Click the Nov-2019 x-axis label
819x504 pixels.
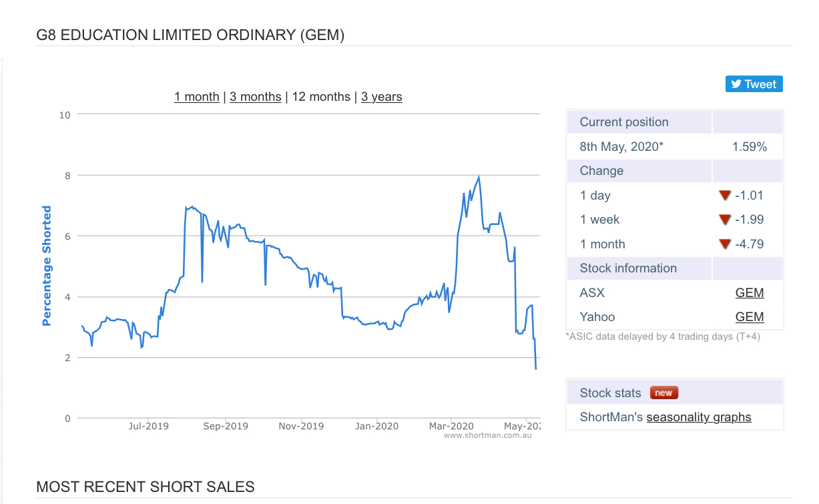coord(301,426)
